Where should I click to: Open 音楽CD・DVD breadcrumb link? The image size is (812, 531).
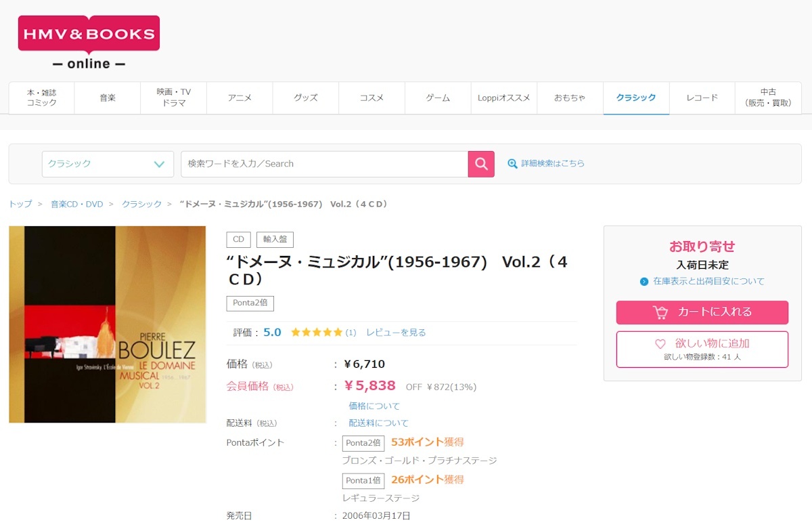click(77, 204)
